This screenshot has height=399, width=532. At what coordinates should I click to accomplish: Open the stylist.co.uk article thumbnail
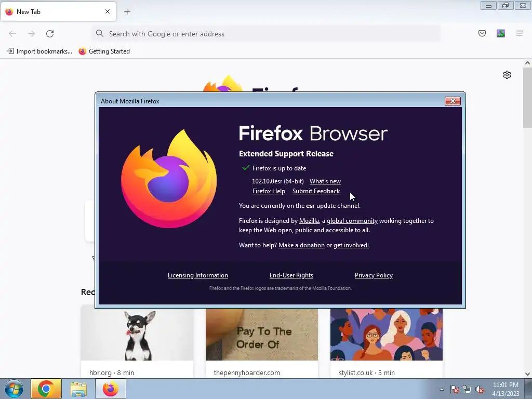tap(387, 334)
